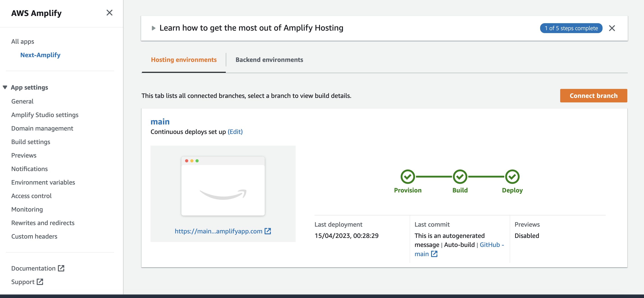This screenshot has height=298, width=644.
Task: Open the Documentation link
Action: click(x=33, y=268)
